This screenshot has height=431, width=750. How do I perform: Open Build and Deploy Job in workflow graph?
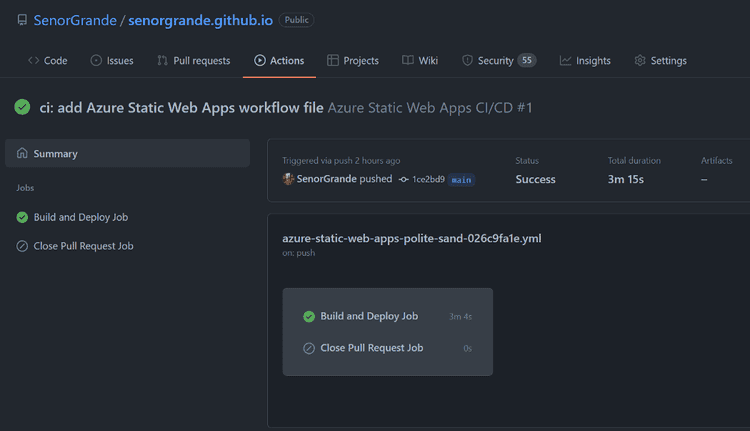[369, 316]
